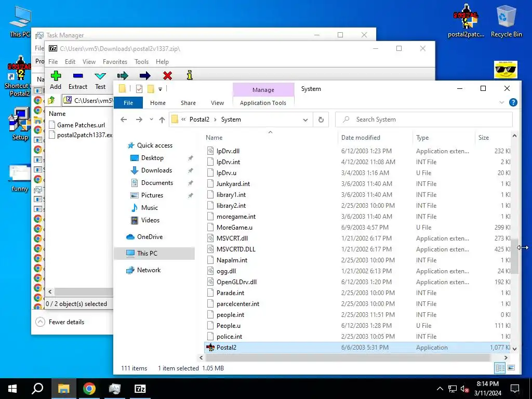The image size is (532, 399).
Task: Open the notification center icon
Action: point(515,389)
